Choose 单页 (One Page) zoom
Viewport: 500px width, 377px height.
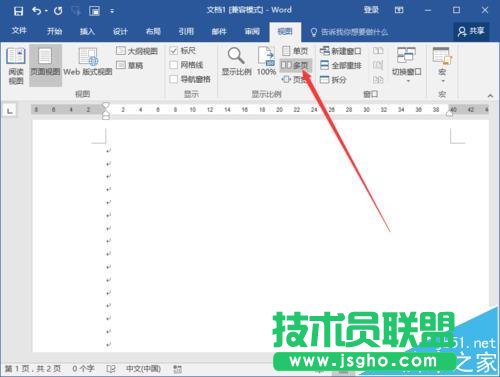295,51
